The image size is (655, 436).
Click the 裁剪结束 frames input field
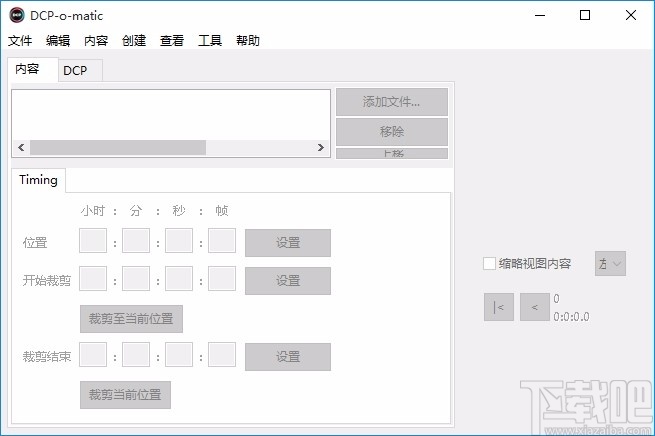tap(222, 355)
